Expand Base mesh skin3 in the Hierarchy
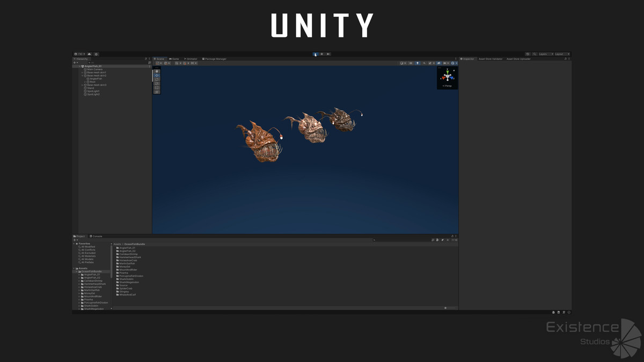The height and width of the screenshot is (362, 644). (82, 85)
